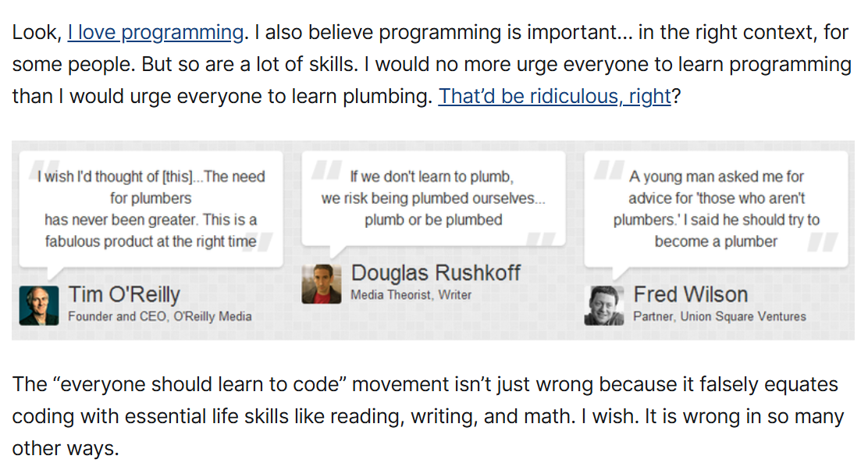
Task: Click the "fabulous product" quote bubble
Action: (x=151, y=209)
